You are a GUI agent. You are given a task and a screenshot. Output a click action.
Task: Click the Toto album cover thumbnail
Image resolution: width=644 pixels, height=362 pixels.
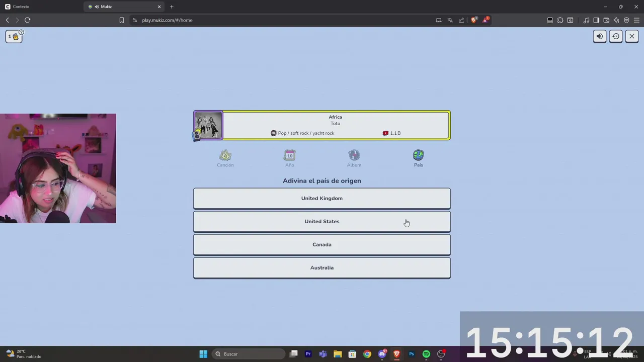[208, 125]
